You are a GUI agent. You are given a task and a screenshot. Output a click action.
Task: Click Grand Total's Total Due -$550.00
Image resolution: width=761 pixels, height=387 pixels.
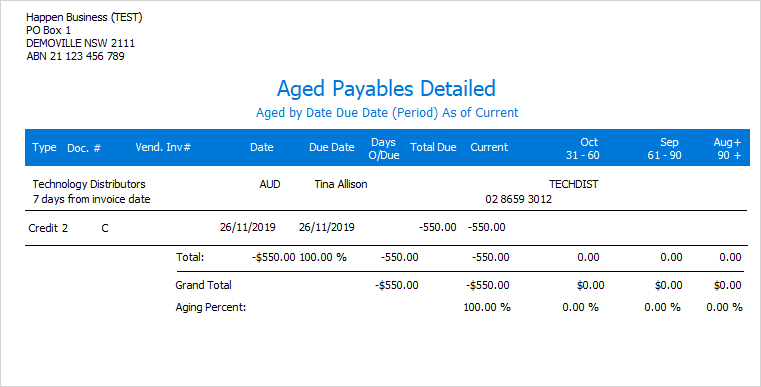(397, 286)
